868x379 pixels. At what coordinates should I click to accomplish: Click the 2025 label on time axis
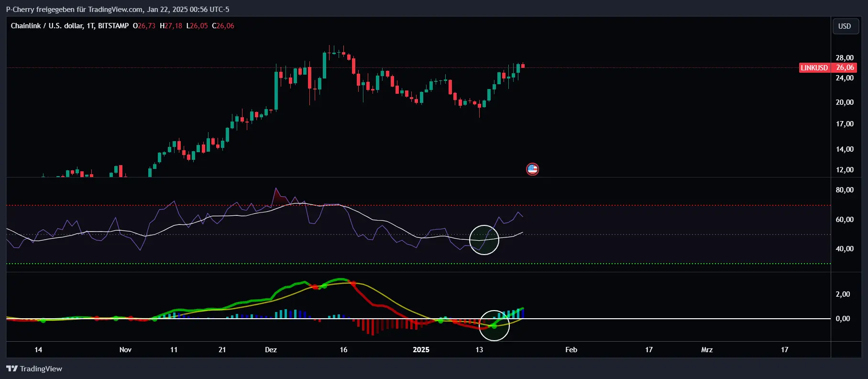pos(421,349)
